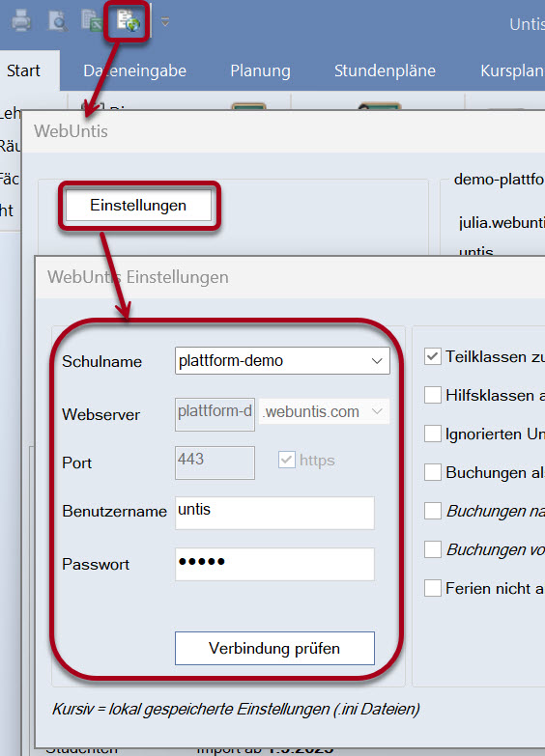Click the Kursiv ini Dateien note text
This screenshot has height=756, width=545.
pyautogui.click(x=236, y=710)
